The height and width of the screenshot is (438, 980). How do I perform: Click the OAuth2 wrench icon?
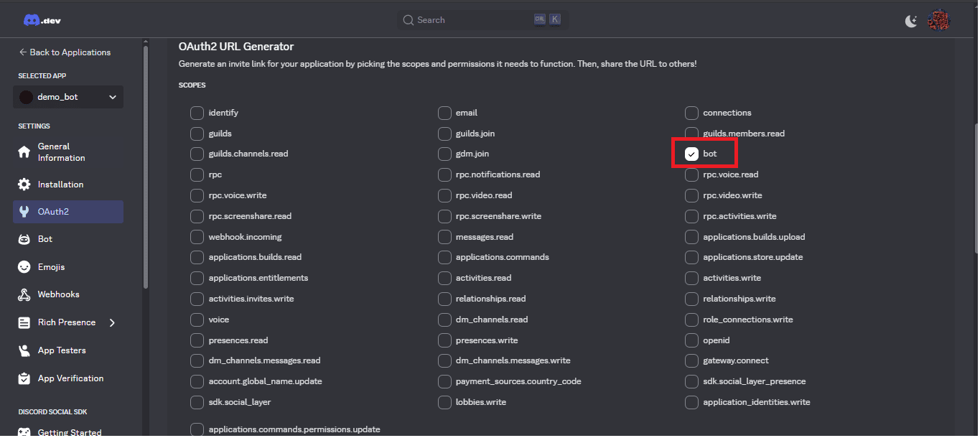pyautogui.click(x=24, y=212)
